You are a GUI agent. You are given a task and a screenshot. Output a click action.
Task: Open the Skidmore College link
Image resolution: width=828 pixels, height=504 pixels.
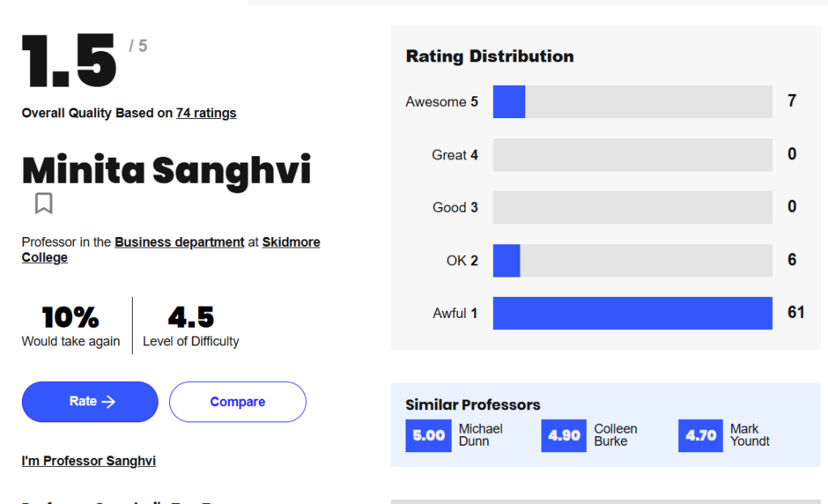(x=291, y=242)
